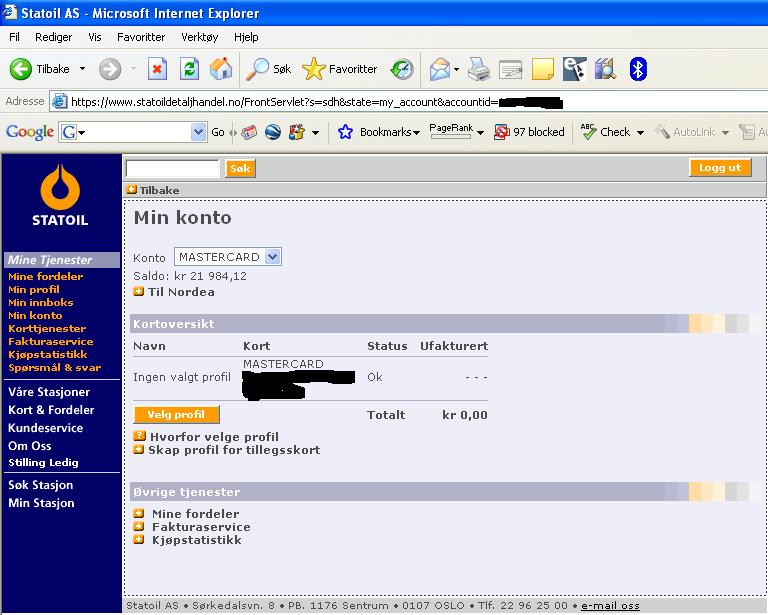Open Korttjenester in sidebar
768x615 pixels.
(x=47, y=328)
